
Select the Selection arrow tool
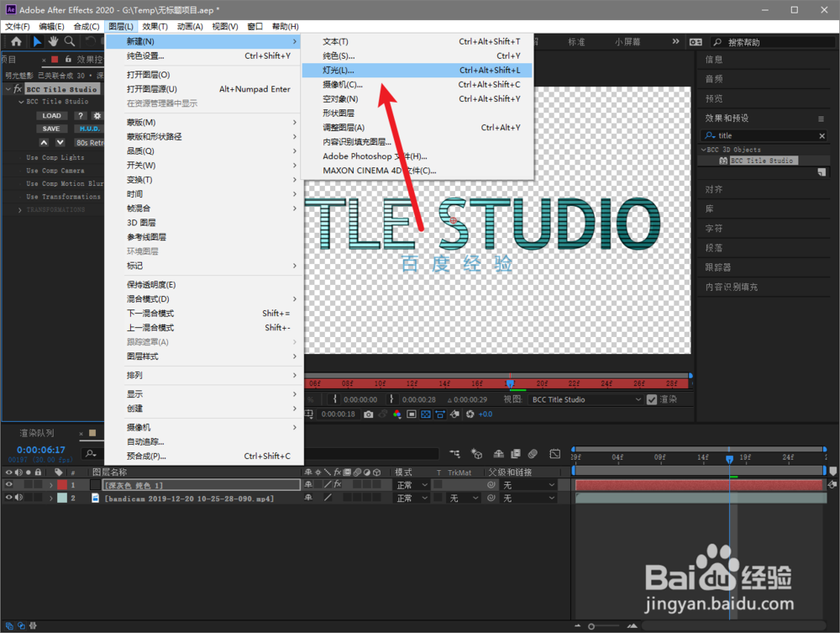click(37, 41)
